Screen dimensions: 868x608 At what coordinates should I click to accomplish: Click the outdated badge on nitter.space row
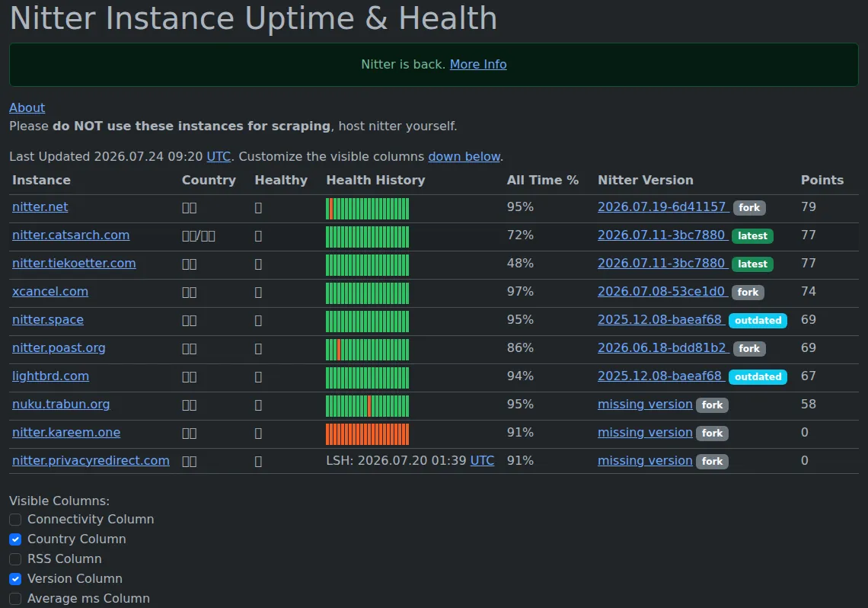758,321
